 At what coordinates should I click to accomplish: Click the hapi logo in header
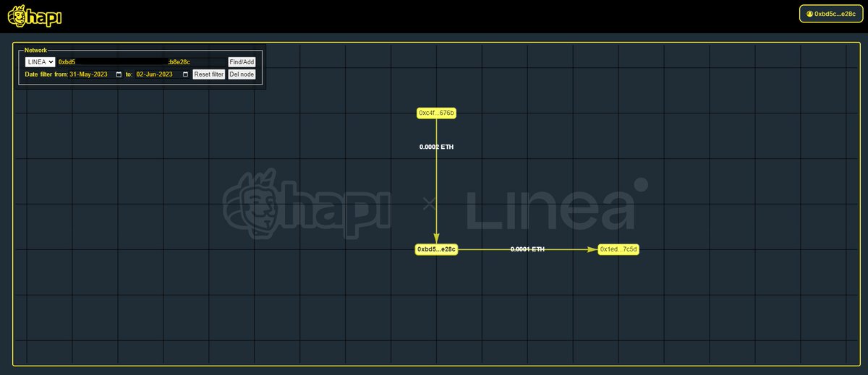coord(34,16)
